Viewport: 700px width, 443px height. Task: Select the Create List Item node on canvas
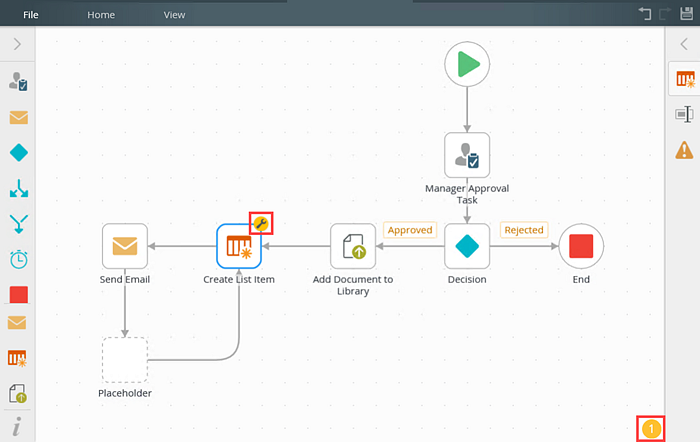[239, 246]
